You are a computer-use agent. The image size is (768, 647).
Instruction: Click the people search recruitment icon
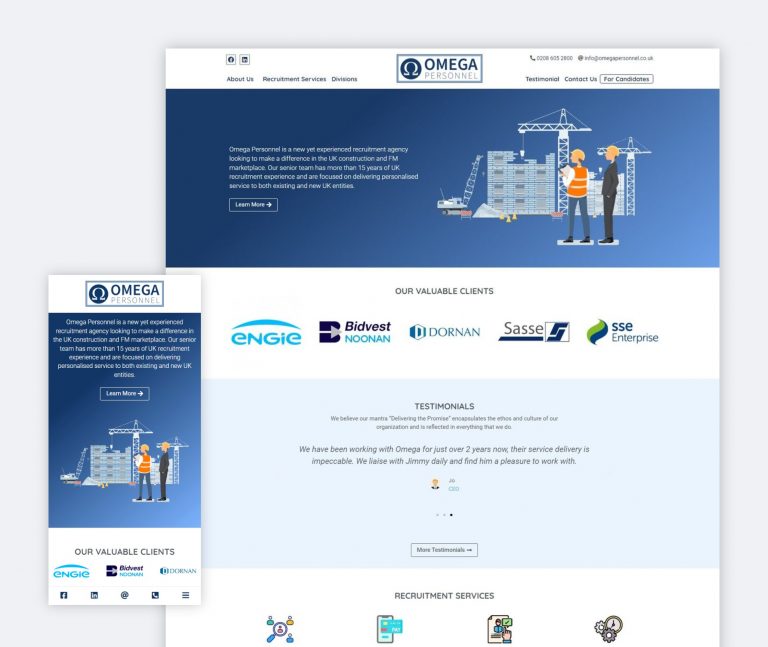280,628
